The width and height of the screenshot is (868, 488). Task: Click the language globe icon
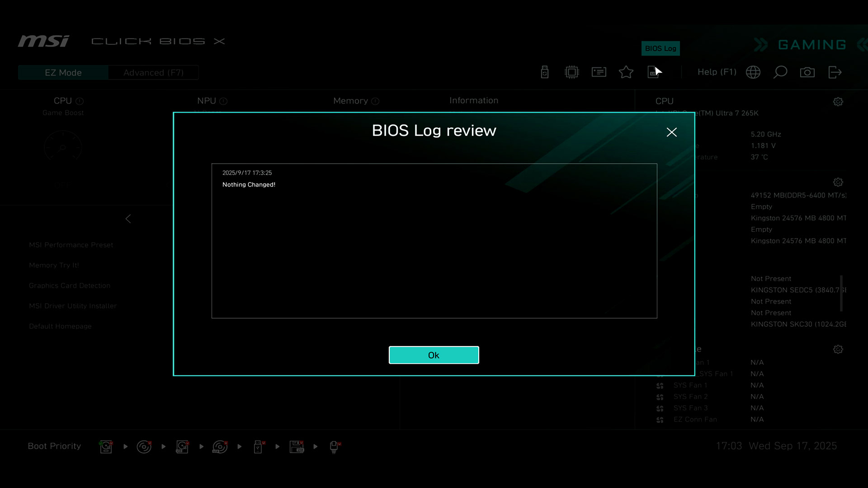coord(753,72)
